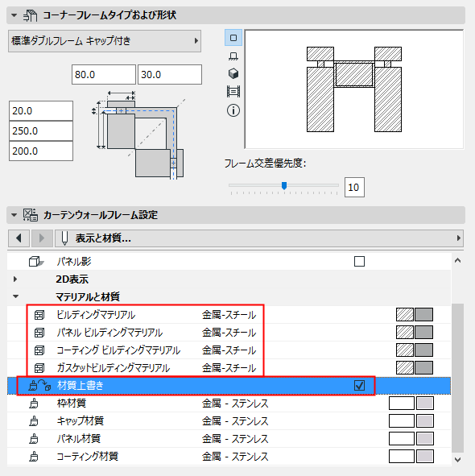Open material swatch for ガスケットビルディングマテリアル row
The image size is (475, 476).
coord(415,368)
